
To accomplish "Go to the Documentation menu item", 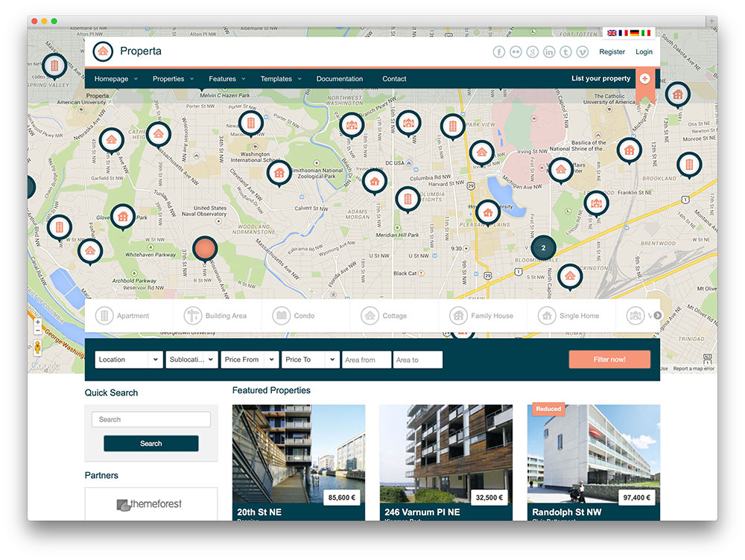I will [x=340, y=79].
